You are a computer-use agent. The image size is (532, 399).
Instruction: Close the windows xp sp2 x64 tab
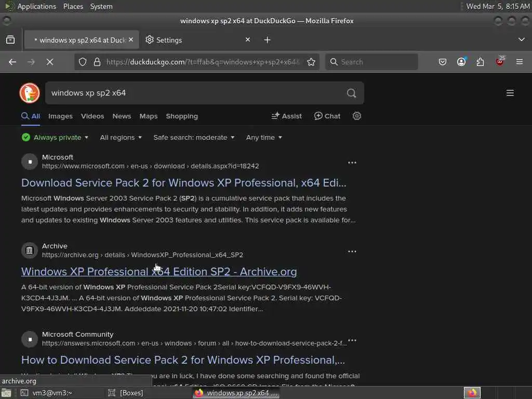[131, 39]
